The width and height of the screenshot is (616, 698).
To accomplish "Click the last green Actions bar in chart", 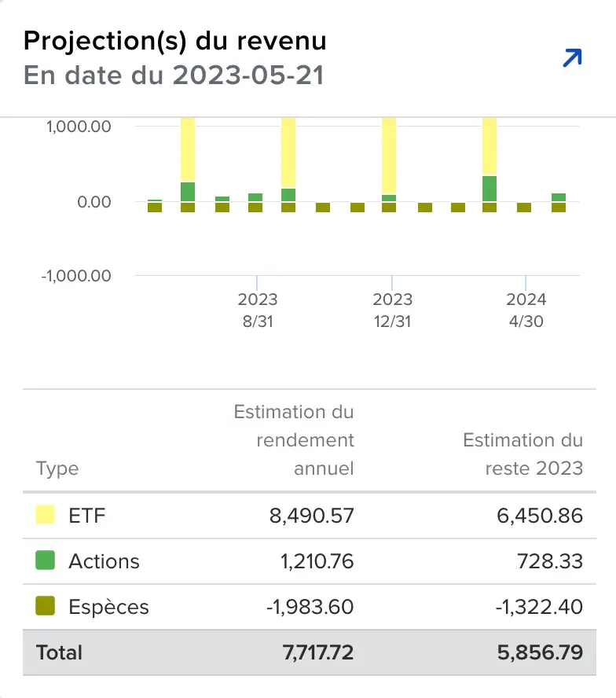I will [x=559, y=197].
